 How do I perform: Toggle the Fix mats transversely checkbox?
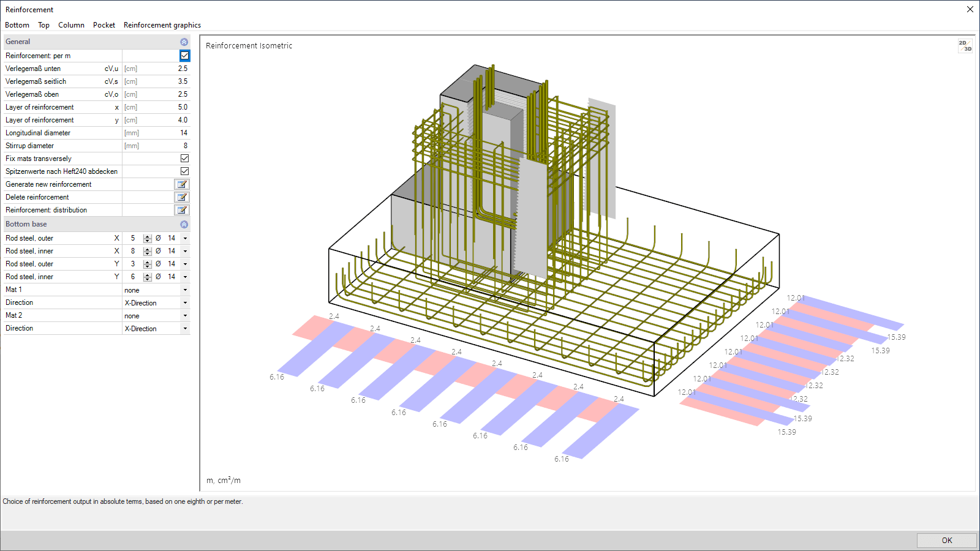(x=184, y=158)
